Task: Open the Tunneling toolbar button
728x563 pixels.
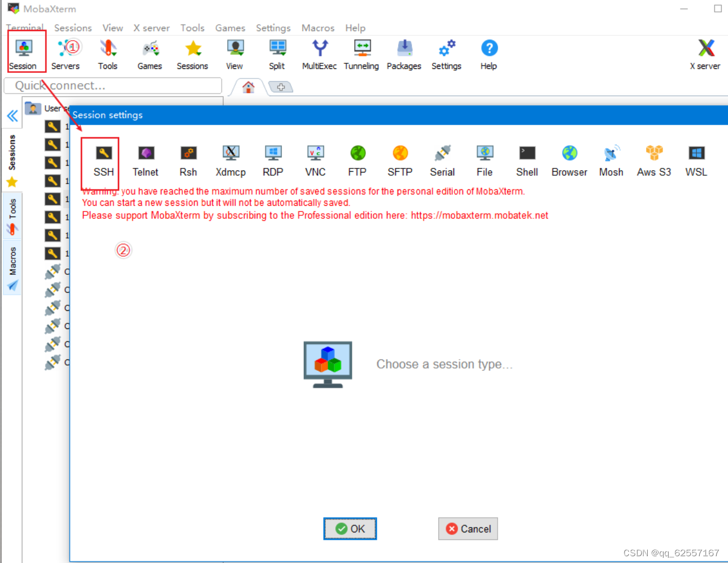Action: [x=361, y=54]
